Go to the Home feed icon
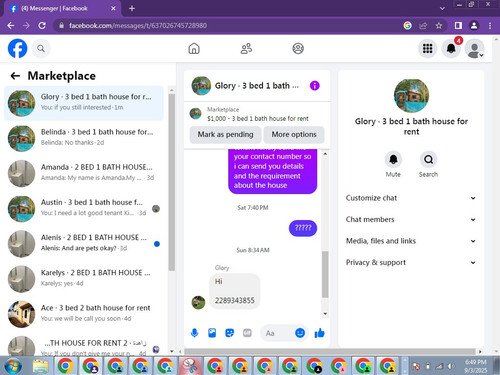The height and width of the screenshot is (375, 500). click(x=194, y=49)
